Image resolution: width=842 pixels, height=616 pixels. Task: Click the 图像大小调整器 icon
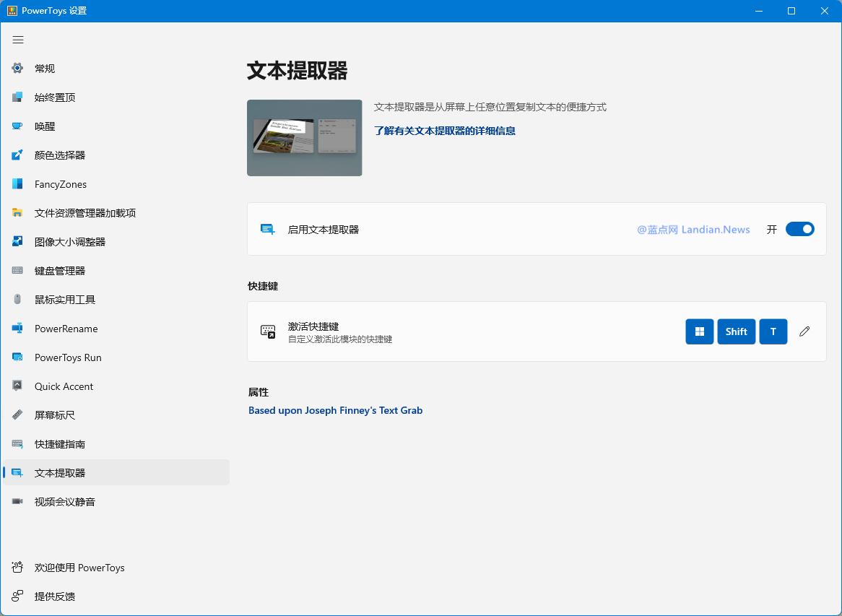[17, 242]
